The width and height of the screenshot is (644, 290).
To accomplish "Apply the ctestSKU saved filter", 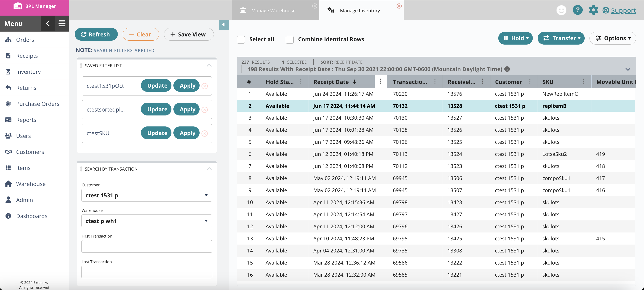I will (x=186, y=133).
